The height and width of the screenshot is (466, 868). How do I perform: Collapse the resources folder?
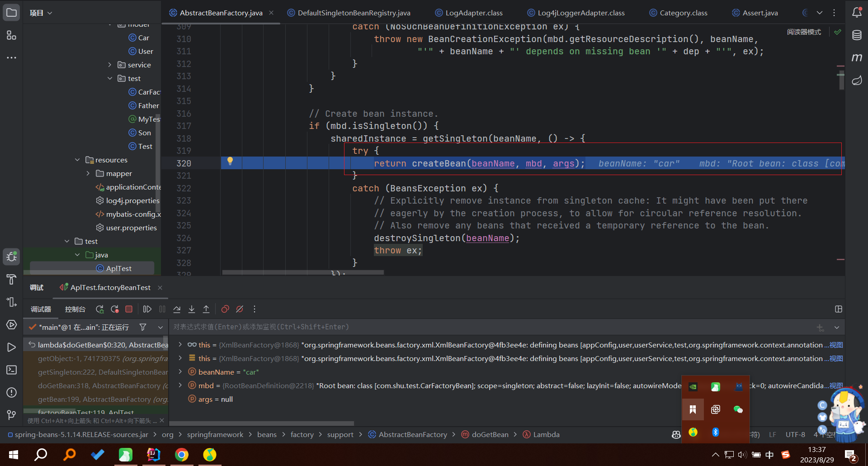77,160
